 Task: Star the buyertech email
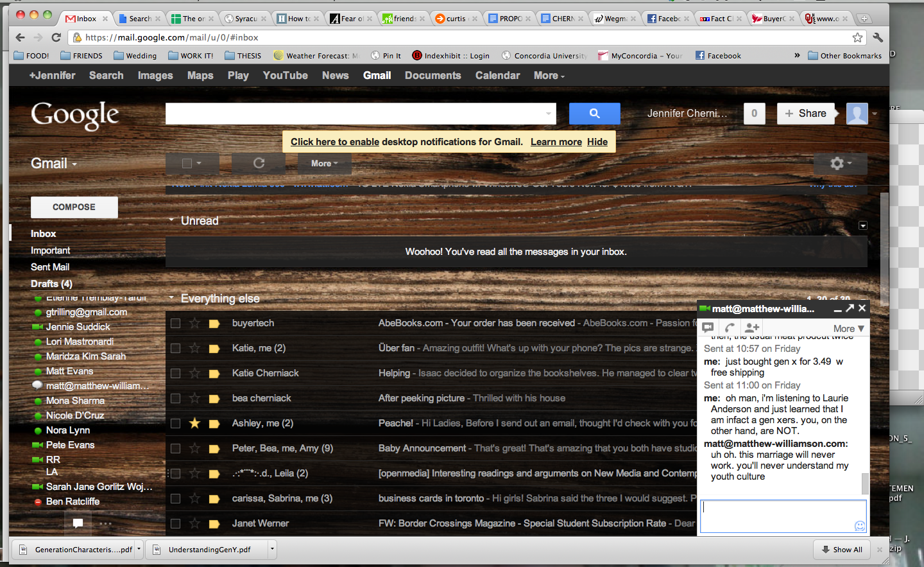[194, 323]
